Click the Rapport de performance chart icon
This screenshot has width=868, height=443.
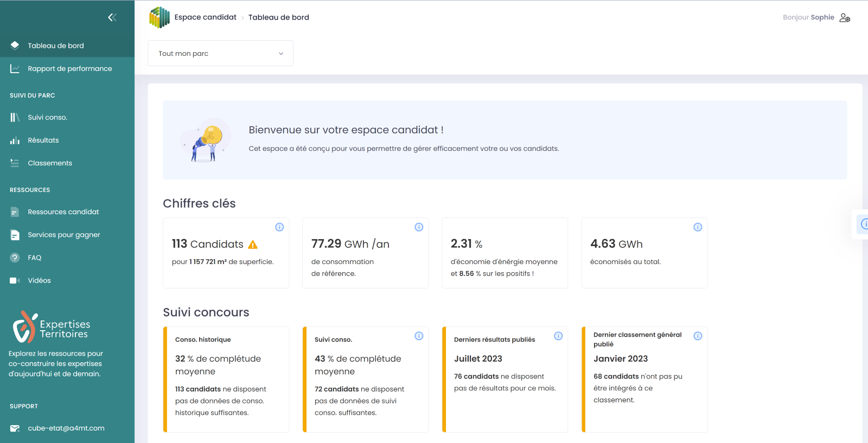point(15,68)
